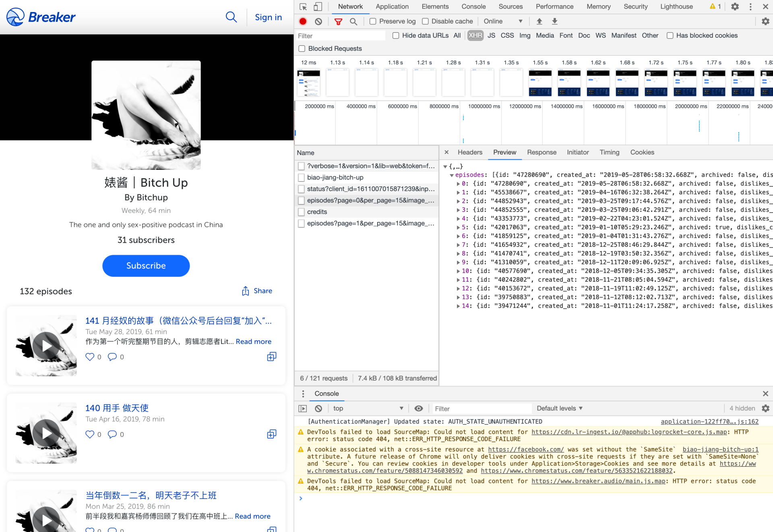Stop recording network log

(303, 21)
